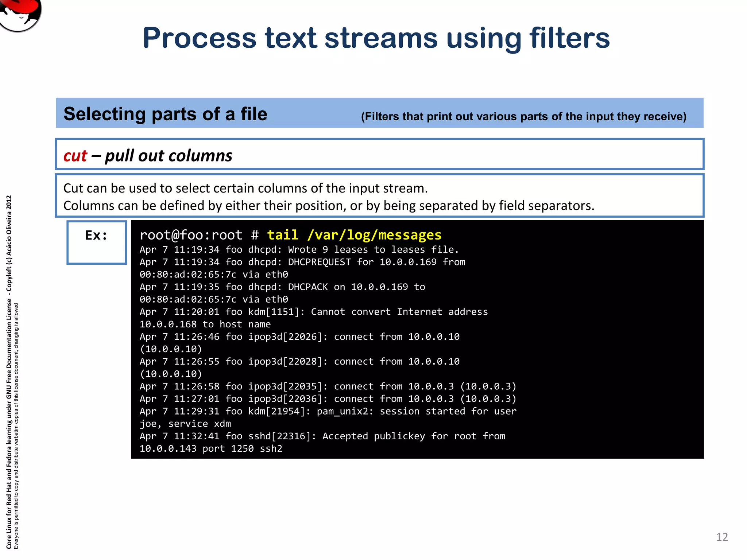This screenshot has width=747, height=560.
Task: Select the 'Selecting parts of a file' heading
Action: (165, 114)
